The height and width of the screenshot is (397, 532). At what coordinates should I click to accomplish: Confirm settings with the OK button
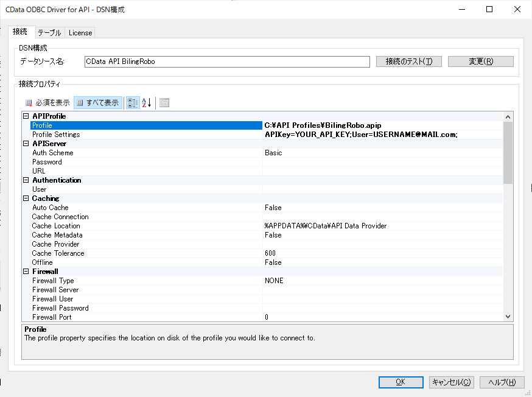[401, 382]
